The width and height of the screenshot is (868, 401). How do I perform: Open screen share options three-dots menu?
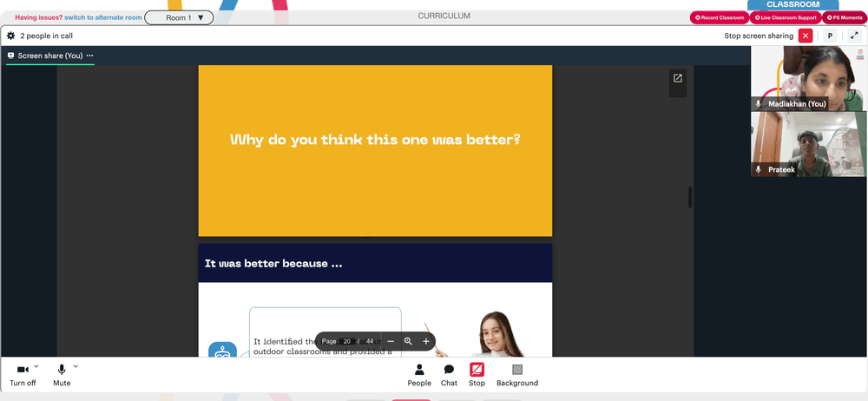tap(89, 56)
